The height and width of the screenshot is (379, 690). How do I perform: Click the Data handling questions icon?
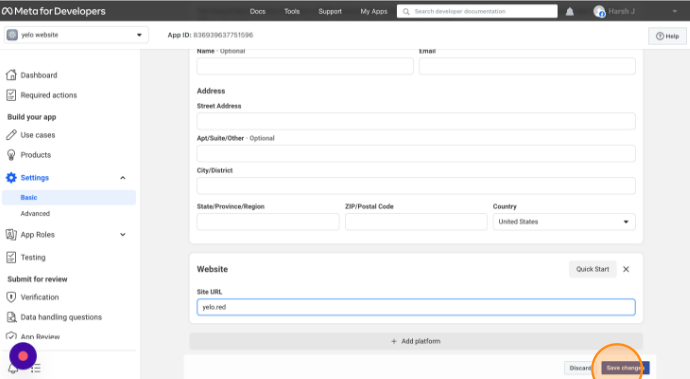pyautogui.click(x=11, y=317)
